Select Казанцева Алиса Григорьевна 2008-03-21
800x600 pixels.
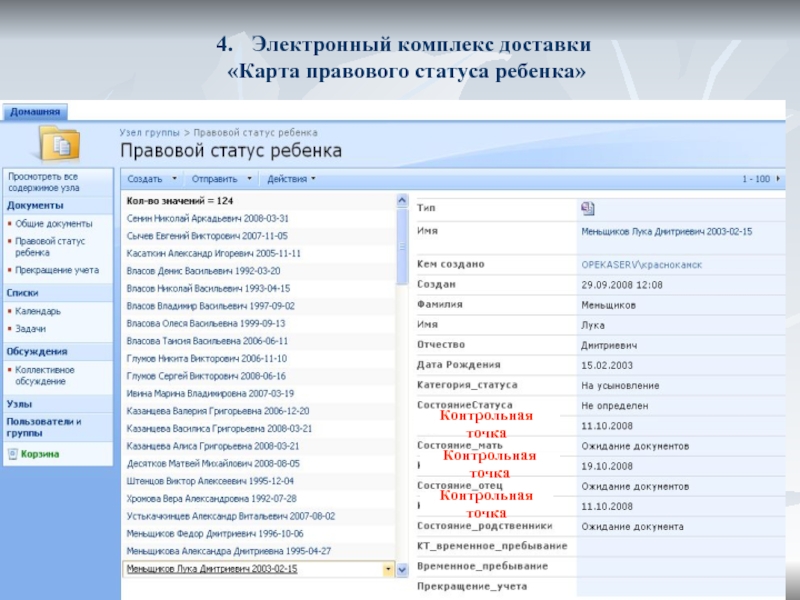point(213,446)
